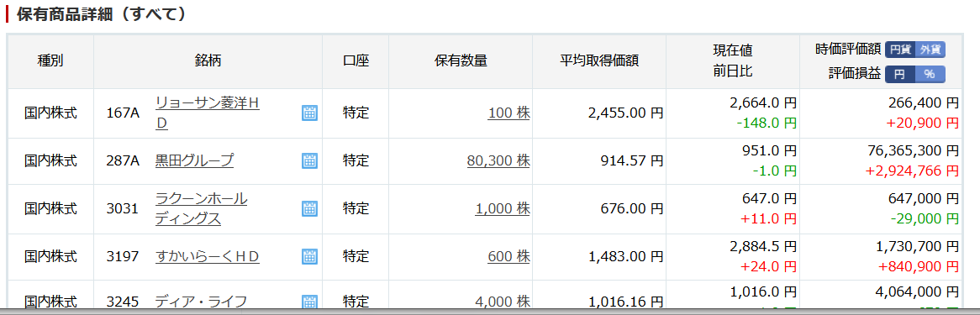Click the 80,300 株 holding quantity link
This screenshot has width=980, height=315.
pos(498,160)
